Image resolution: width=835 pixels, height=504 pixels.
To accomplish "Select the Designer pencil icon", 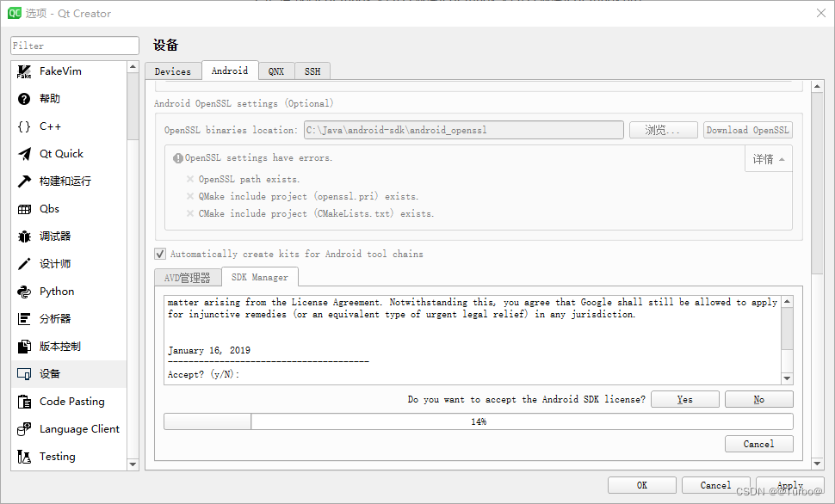I will (x=24, y=264).
